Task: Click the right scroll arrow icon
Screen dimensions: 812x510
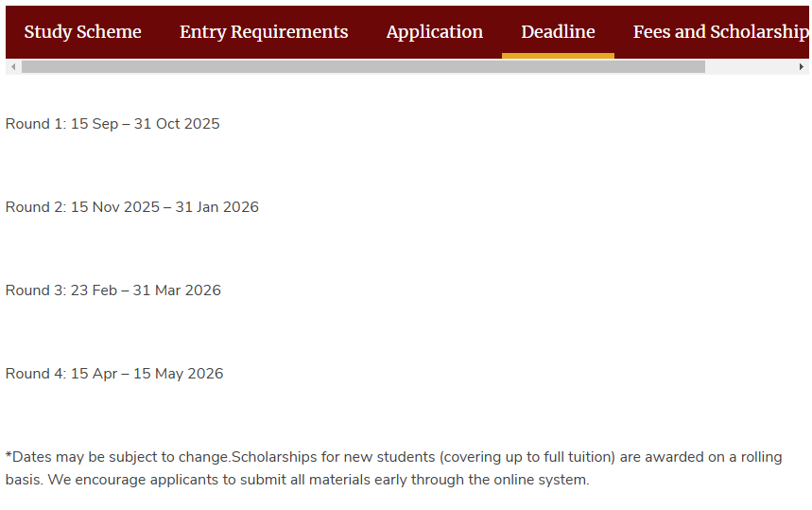Action: tap(801, 67)
